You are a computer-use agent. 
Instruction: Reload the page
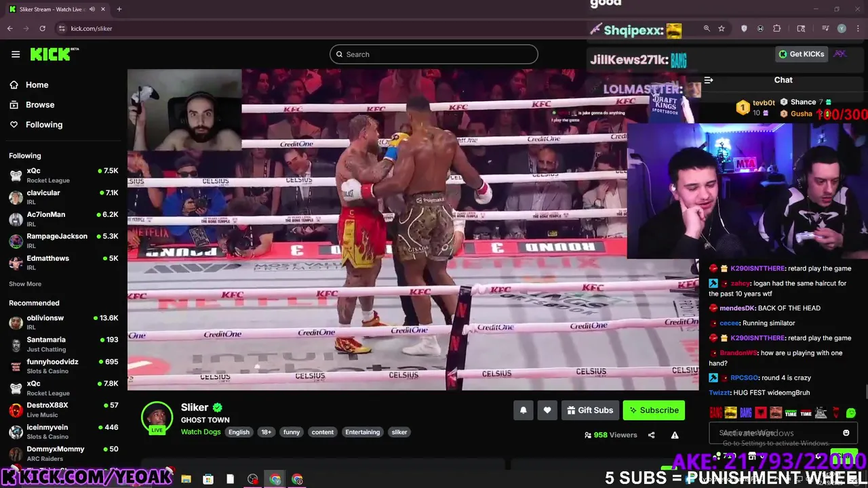point(42,28)
